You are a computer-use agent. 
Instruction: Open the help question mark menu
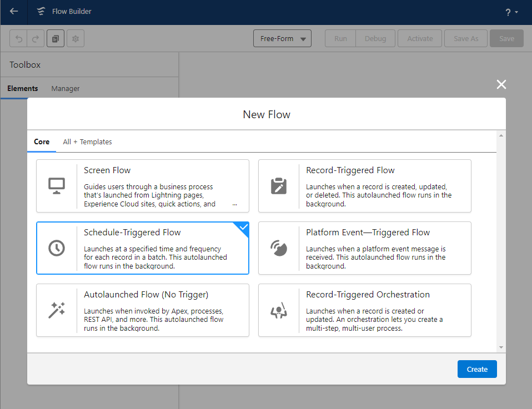point(511,12)
